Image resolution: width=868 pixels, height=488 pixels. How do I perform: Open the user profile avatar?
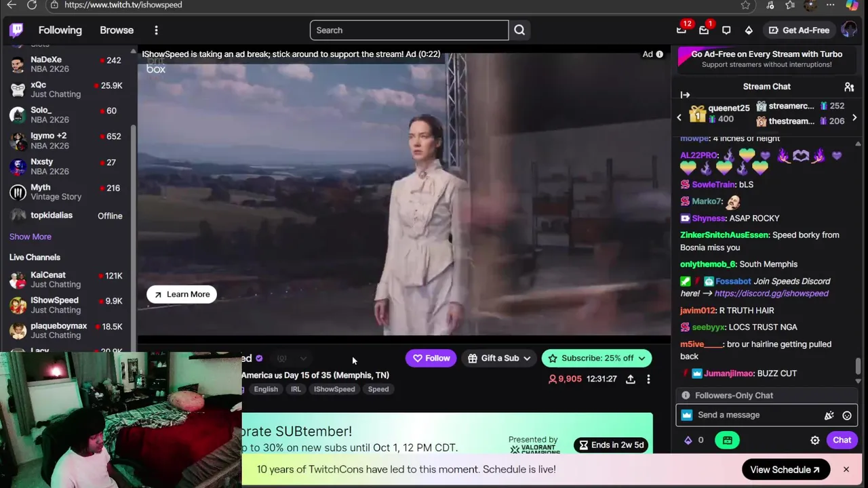pyautogui.click(x=848, y=30)
